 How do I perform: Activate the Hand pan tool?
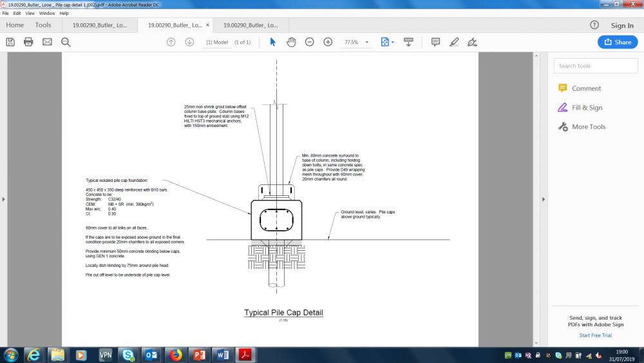(291, 42)
